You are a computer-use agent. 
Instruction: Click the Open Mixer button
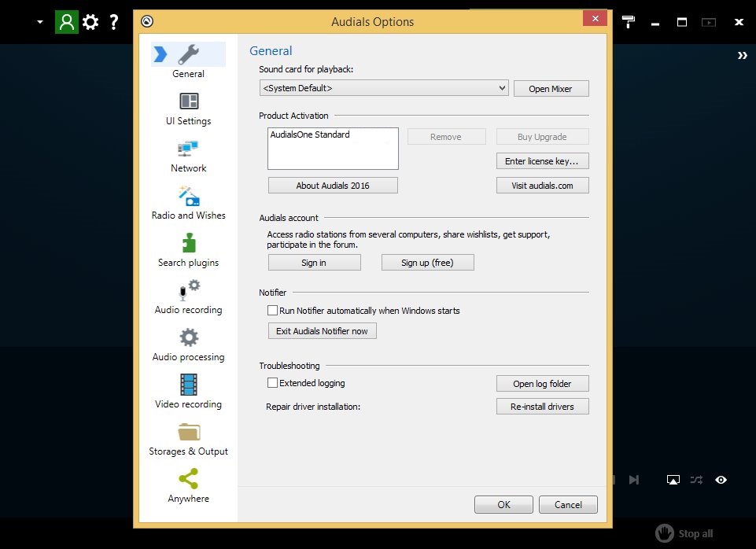tap(551, 89)
